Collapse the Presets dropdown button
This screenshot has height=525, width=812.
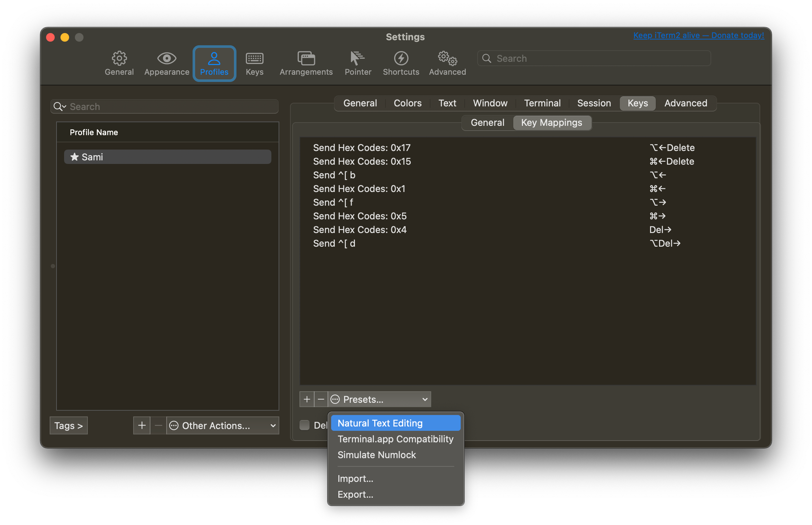tap(379, 399)
